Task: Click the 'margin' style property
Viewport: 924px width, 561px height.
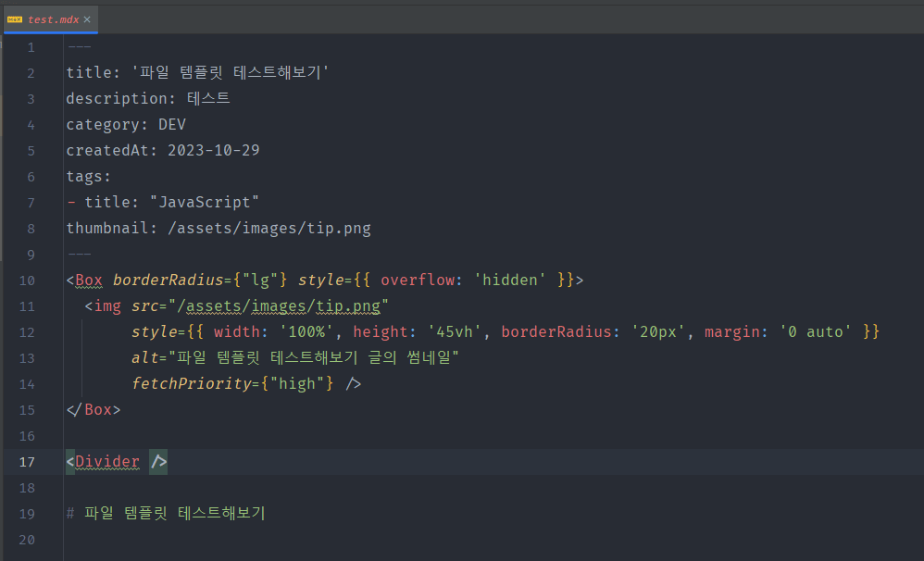Action: [732, 331]
